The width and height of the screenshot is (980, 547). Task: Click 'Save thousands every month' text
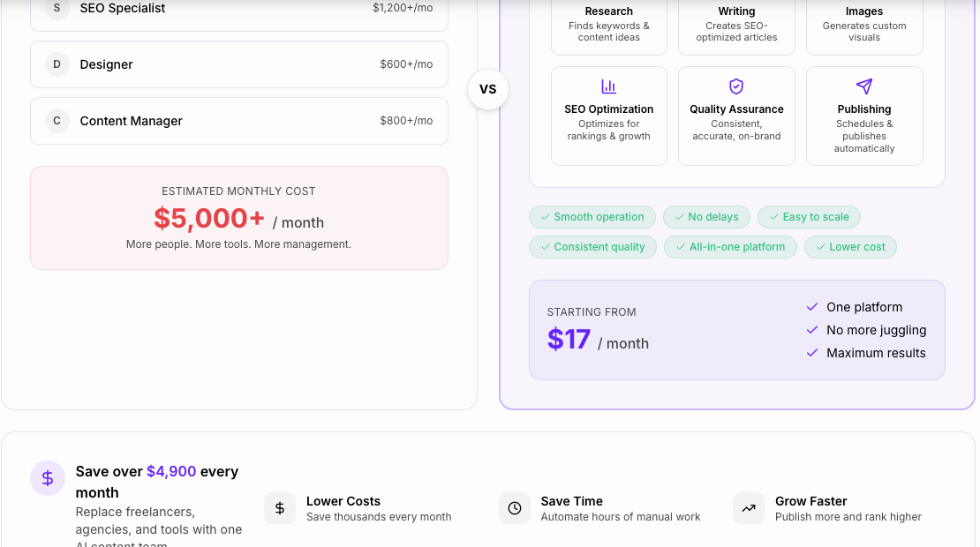click(379, 517)
